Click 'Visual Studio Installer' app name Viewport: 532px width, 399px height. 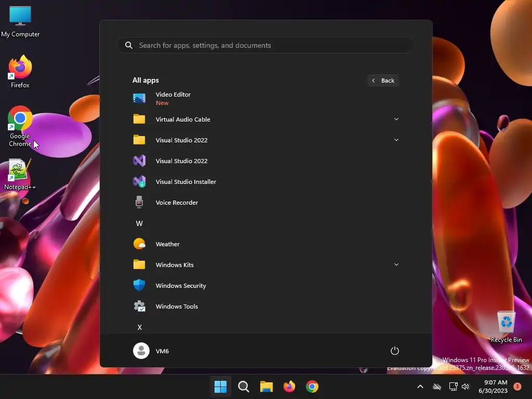(186, 181)
